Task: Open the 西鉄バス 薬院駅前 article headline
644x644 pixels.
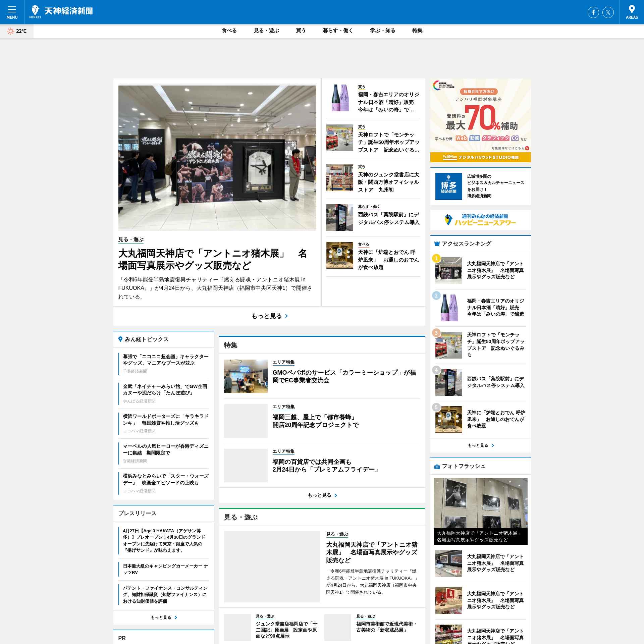Action: click(x=388, y=218)
